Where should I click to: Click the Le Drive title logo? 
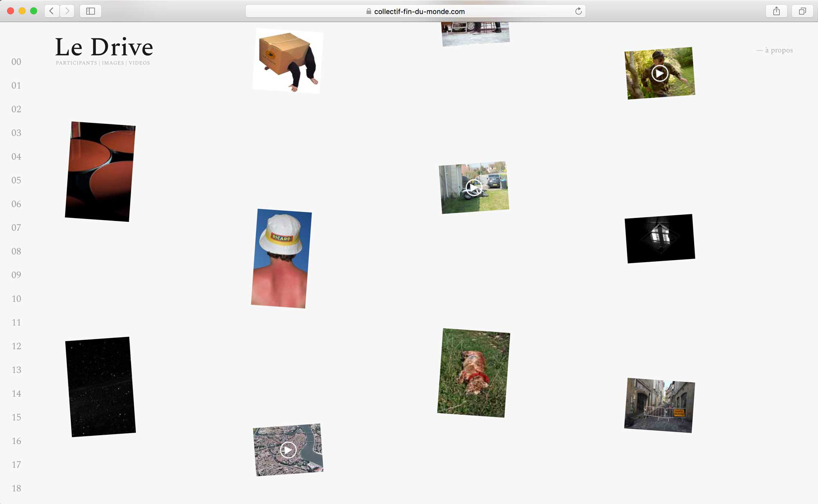[x=104, y=47]
